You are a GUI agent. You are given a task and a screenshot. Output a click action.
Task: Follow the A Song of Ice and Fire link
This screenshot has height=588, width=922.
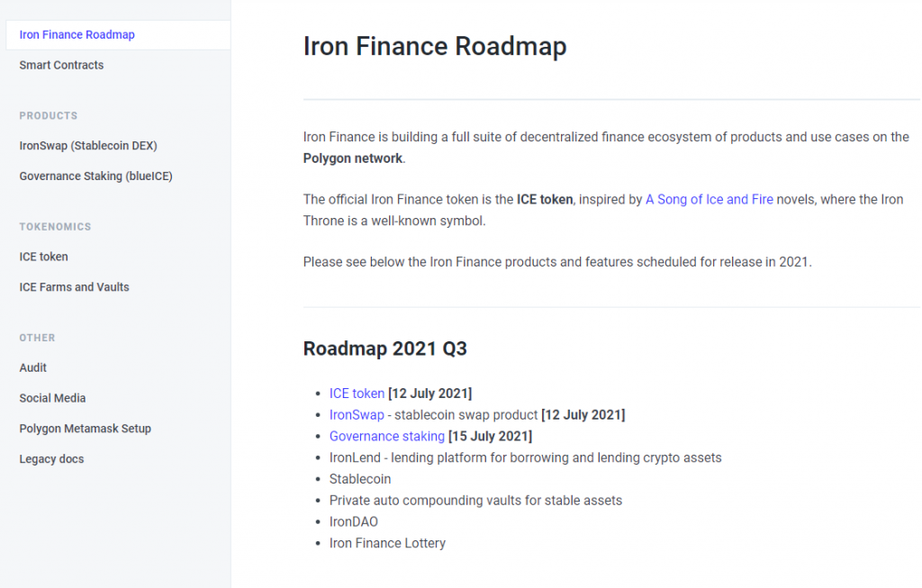[709, 200]
